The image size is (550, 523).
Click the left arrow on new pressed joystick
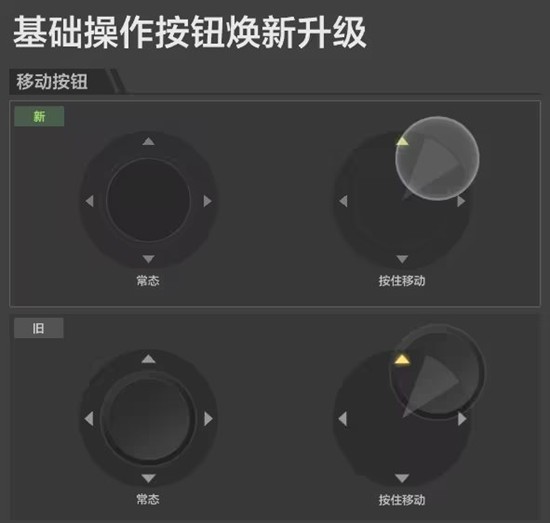click(x=343, y=201)
